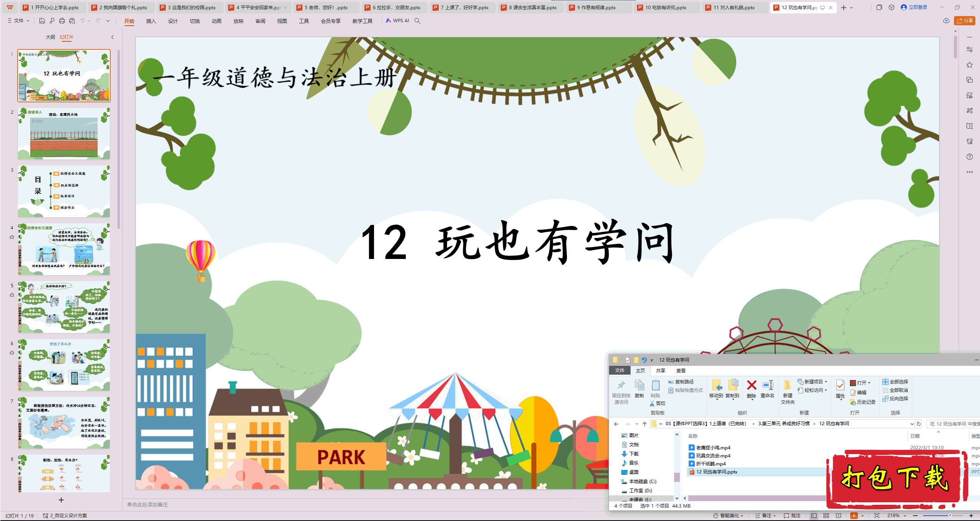
Task: Click Rename icon in Explorer ribbon
Action: tap(768, 389)
